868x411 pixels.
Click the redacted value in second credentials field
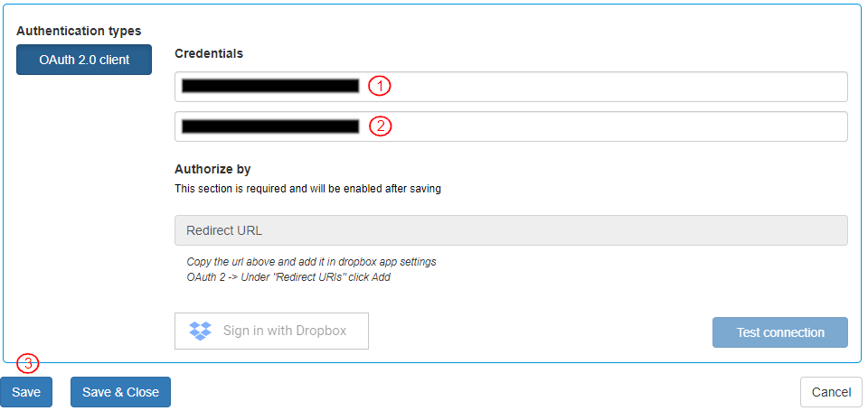pos(270,126)
